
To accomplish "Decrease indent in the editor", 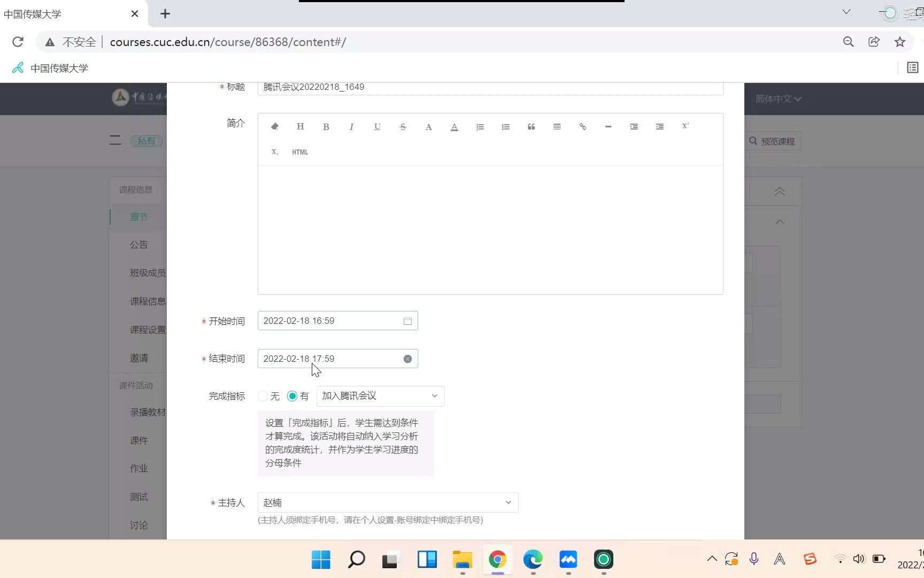I will pos(660,127).
